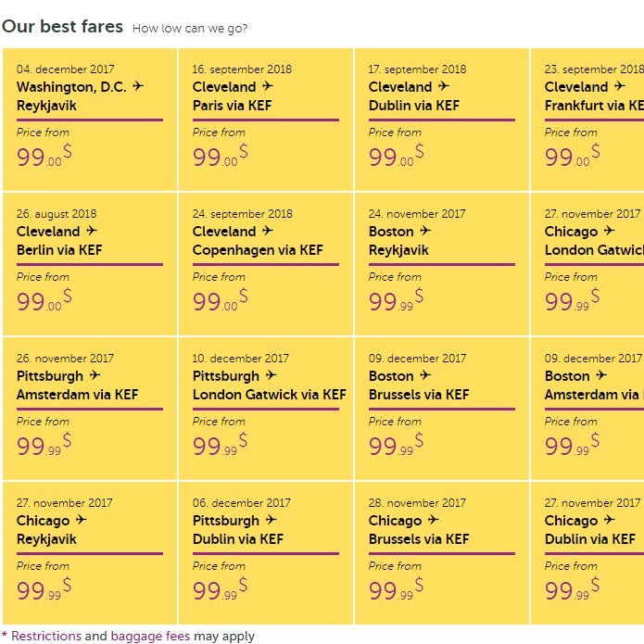
Task: Click airplane icon on Chicago to Brussels fare
Action: tap(434, 520)
